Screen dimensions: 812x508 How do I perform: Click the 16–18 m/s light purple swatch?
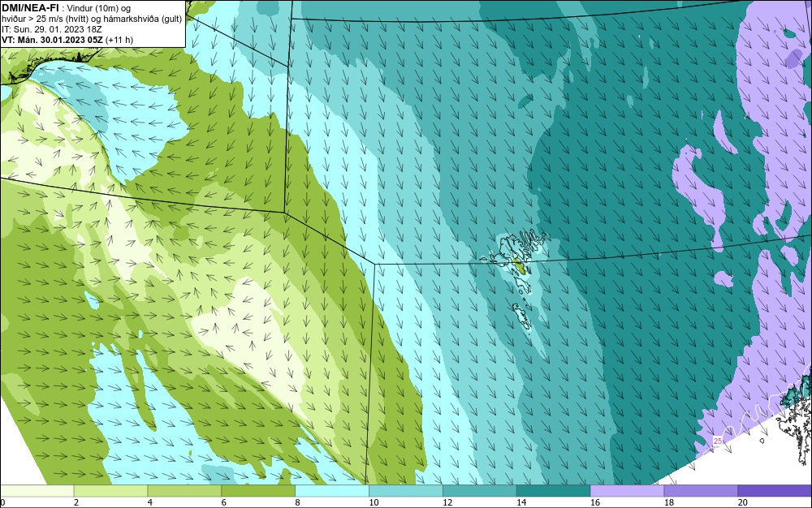627,491
